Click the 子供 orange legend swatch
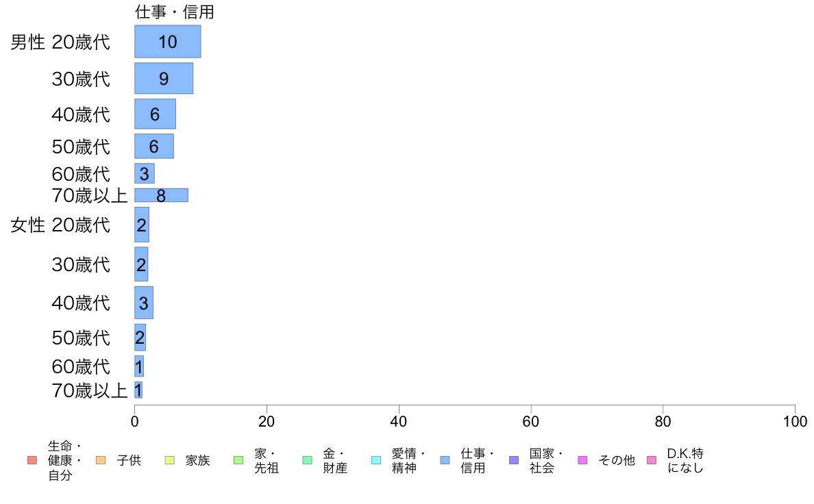814x504 pixels. [x=101, y=460]
